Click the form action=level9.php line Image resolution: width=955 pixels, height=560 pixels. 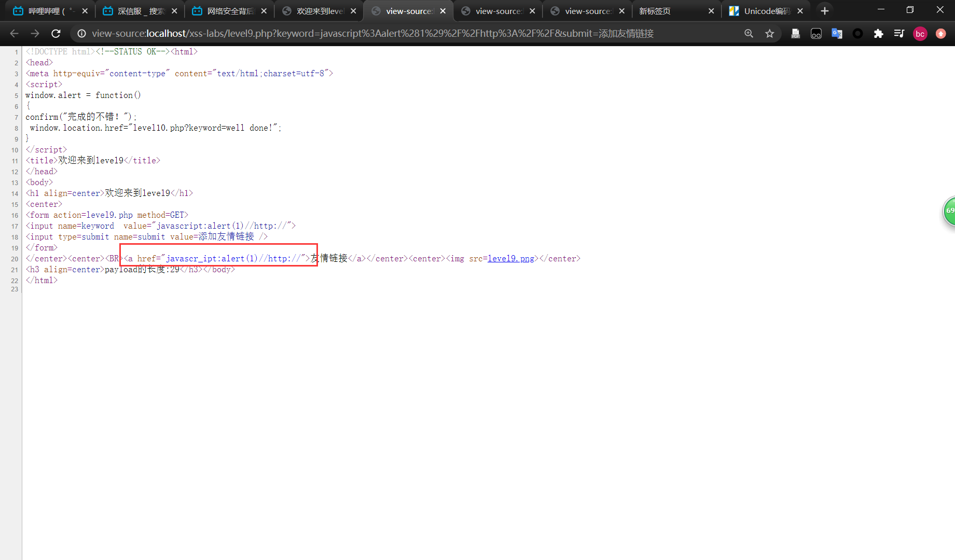[107, 215]
